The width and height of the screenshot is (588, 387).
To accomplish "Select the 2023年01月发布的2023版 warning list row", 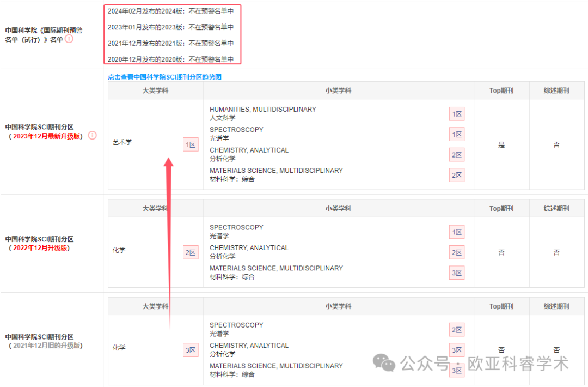I will click(170, 27).
